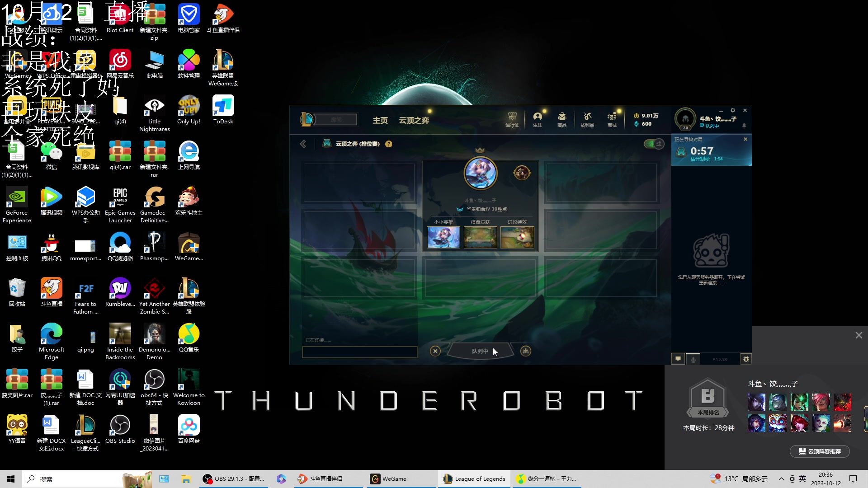Open the OBS Studio desktop shortcut
This screenshot has width=868, height=488.
coord(120,429)
